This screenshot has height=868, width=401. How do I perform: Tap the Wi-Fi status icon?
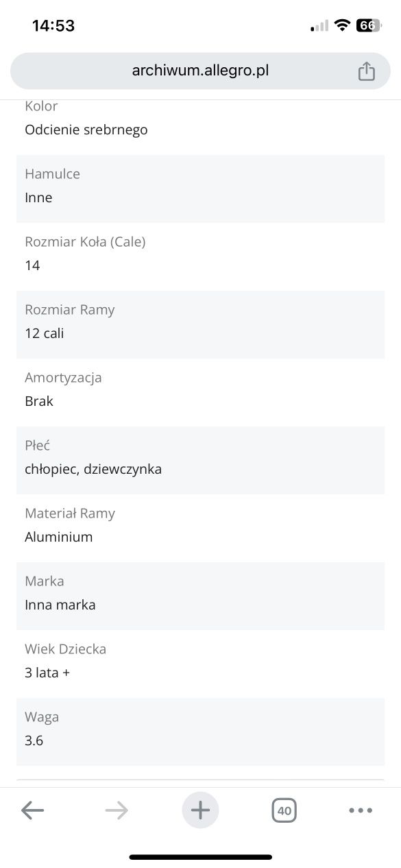pyautogui.click(x=341, y=25)
